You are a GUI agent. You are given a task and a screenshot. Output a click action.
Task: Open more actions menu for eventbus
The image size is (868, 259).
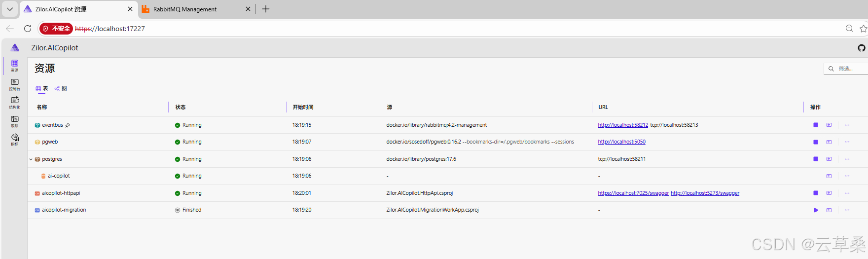click(x=847, y=125)
